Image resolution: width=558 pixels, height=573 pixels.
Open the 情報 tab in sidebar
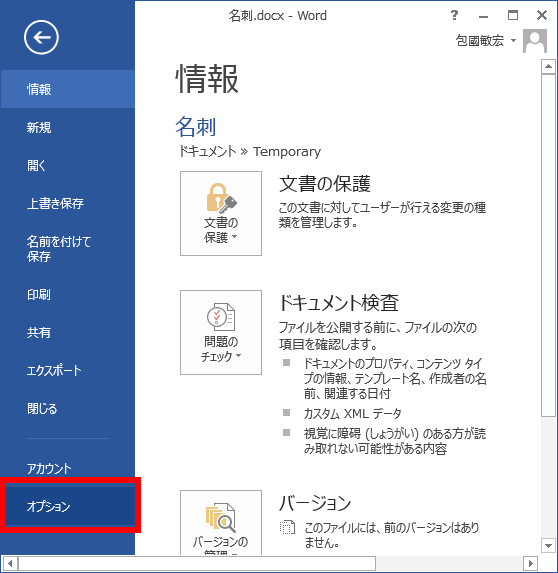coord(68,89)
